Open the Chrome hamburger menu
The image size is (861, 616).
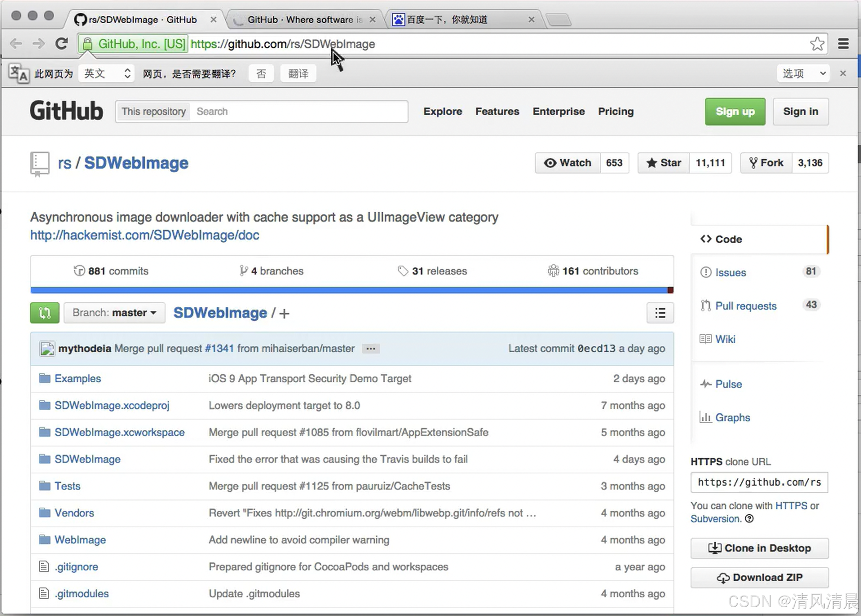pyautogui.click(x=843, y=44)
